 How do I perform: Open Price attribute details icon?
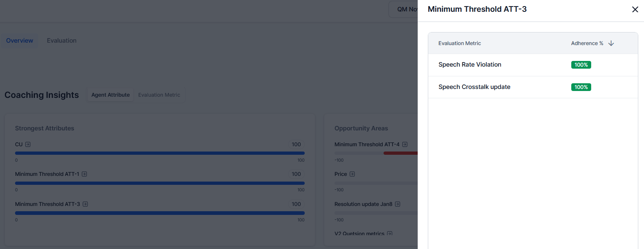click(352, 174)
